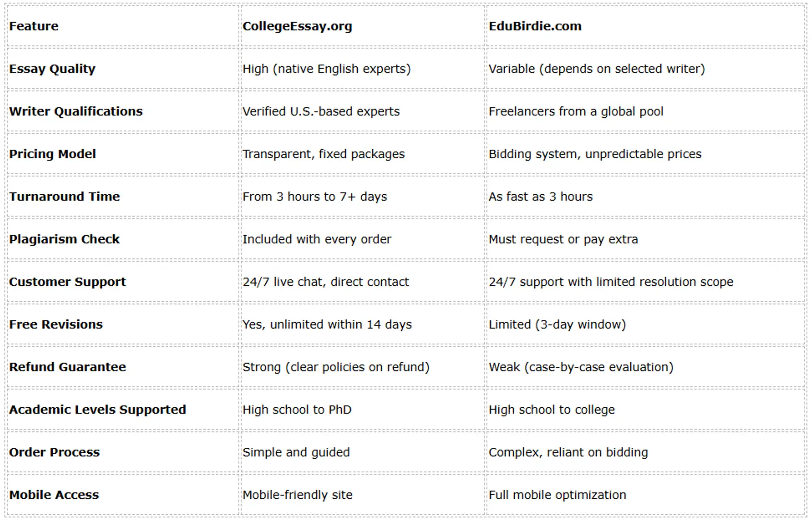Click the "Feature" column header cell
Viewport: 812px width, 518px height.
point(34,26)
